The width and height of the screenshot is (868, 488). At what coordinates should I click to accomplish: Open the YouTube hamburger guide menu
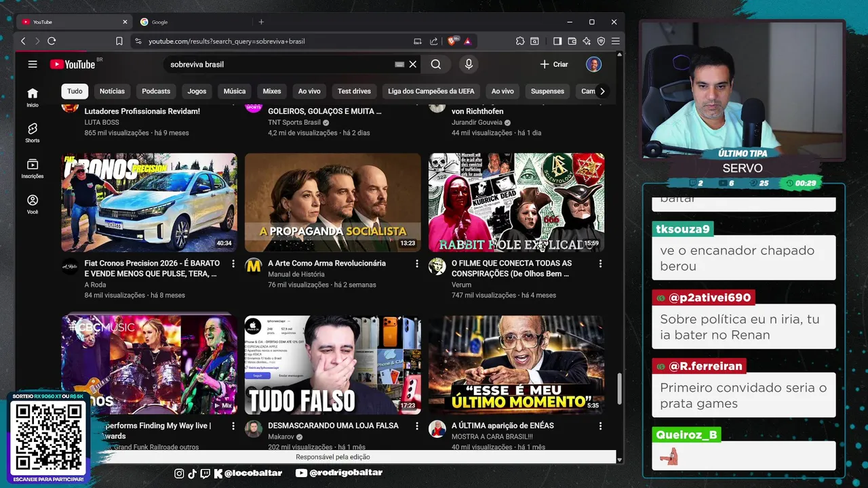click(33, 64)
